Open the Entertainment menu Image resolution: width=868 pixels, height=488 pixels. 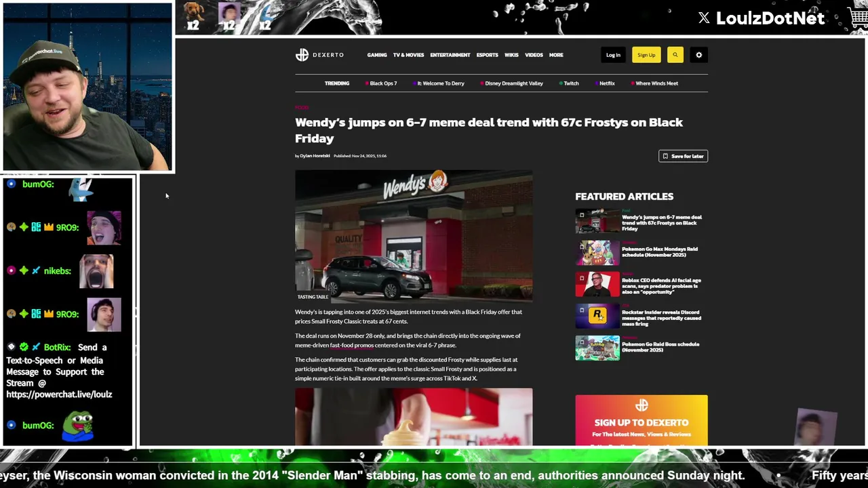coord(450,55)
